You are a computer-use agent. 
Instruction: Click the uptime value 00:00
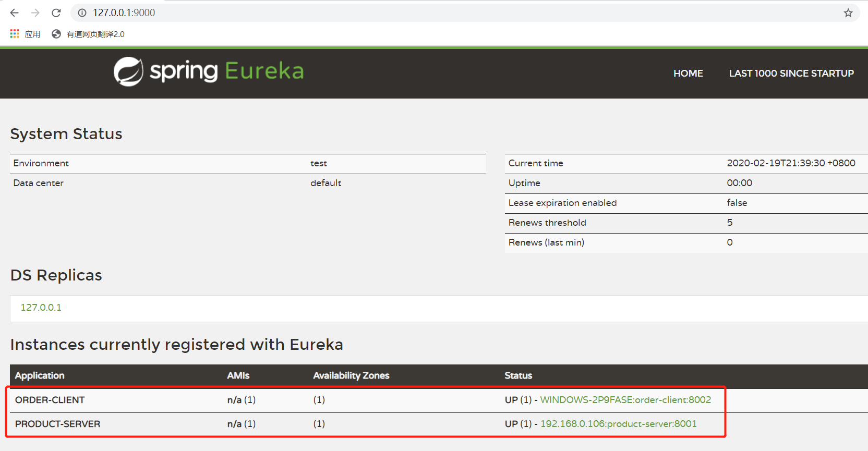(740, 183)
